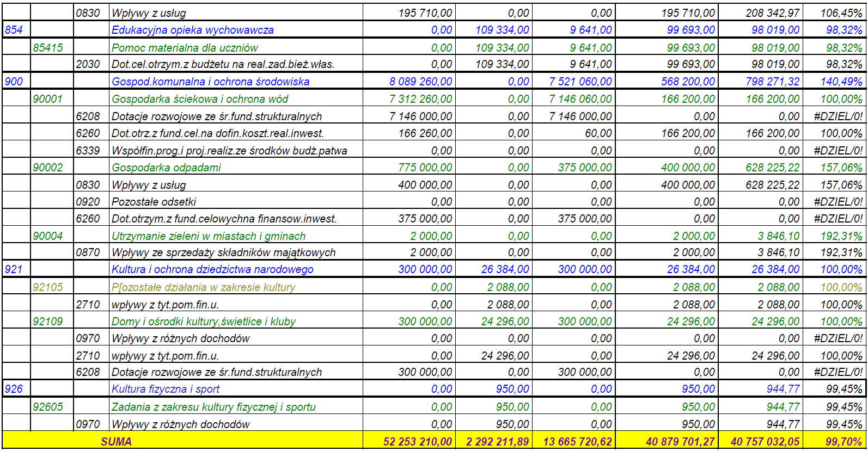The width and height of the screenshot is (868, 451).
Task: Click chapter code 85415
Action: [x=48, y=48]
